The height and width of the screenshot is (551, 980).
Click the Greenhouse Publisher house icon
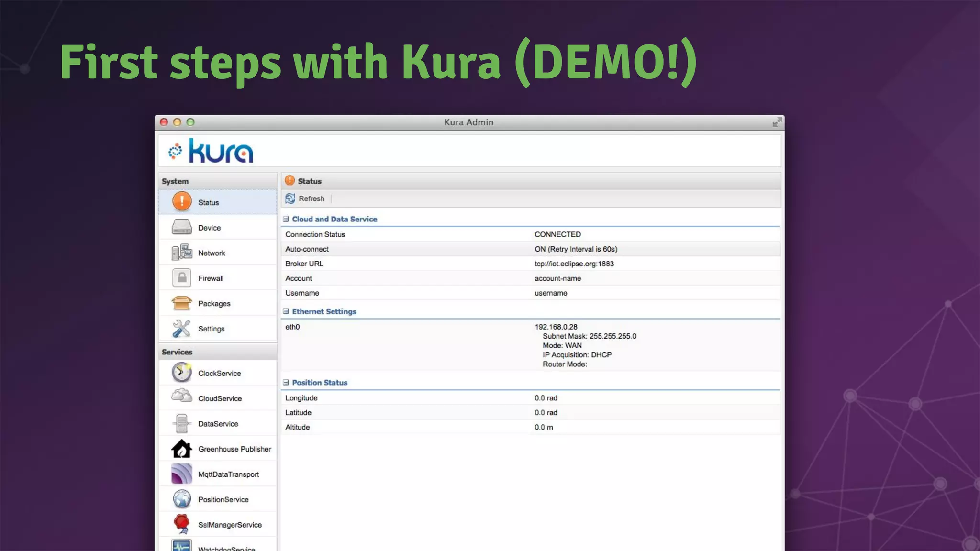click(x=182, y=449)
